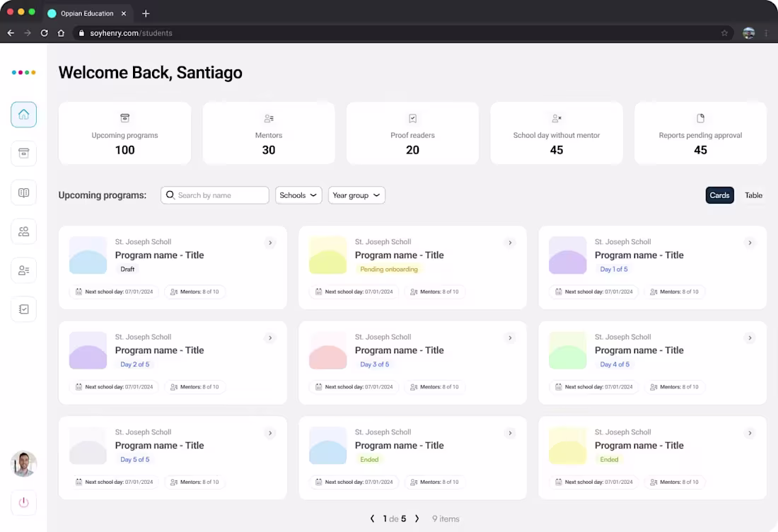Viewport: 778px width, 532px height.
Task: Bookmark page with the star icon
Action: coord(724,33)
